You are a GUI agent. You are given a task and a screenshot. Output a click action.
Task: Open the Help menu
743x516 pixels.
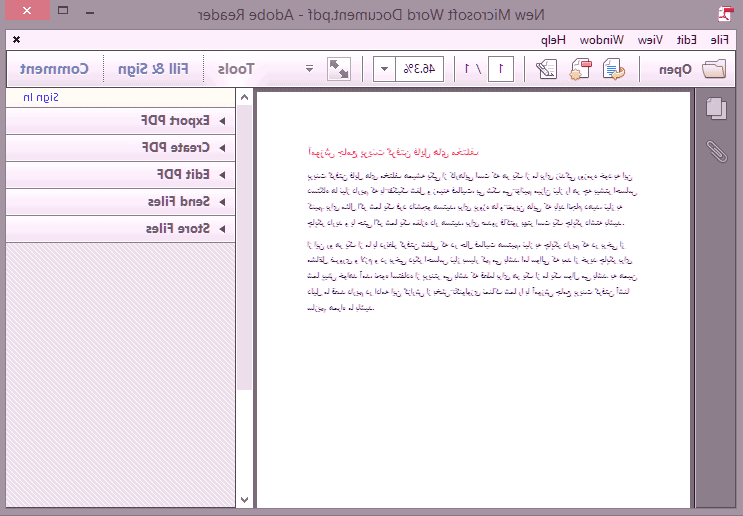[553, 40]
